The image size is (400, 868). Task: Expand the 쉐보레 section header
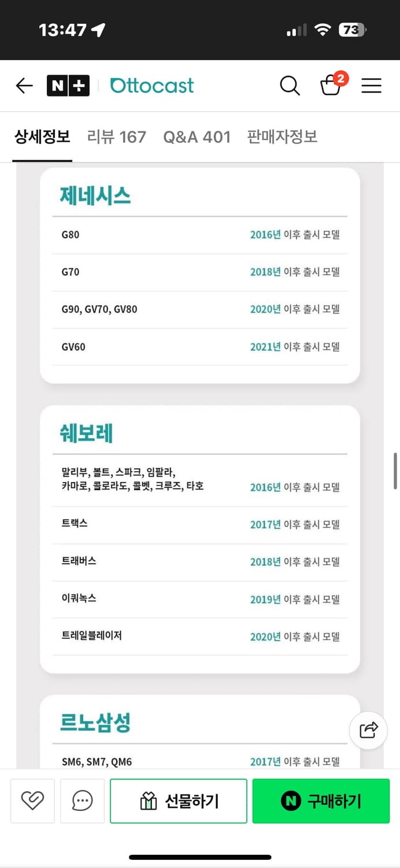[86, 432]
